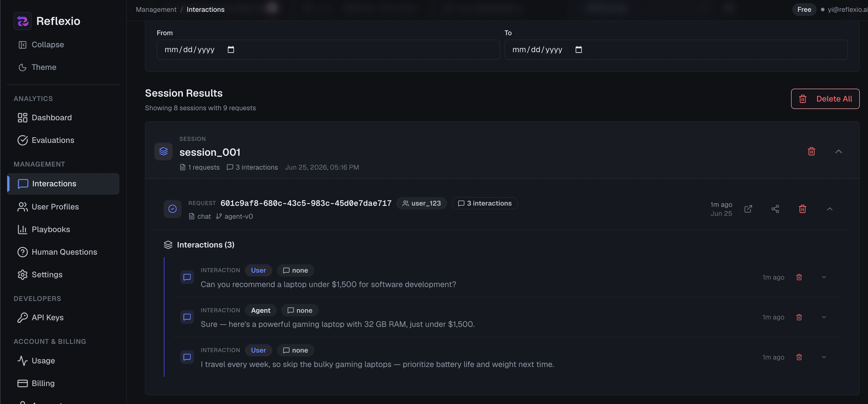This screenshot has width=868, height=404.
Task: Collapse the 601c9af8 request details
Action: click(830, 209)
